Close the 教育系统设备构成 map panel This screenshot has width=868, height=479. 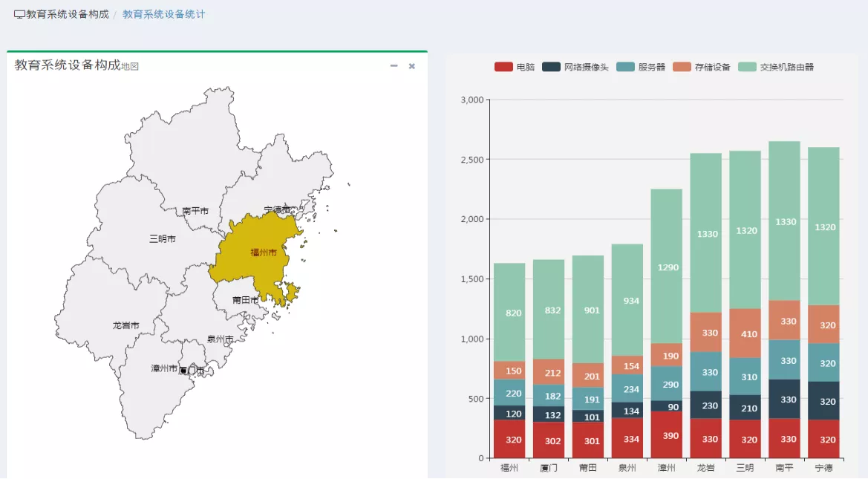pyautogui.click(x=412, y=66)
